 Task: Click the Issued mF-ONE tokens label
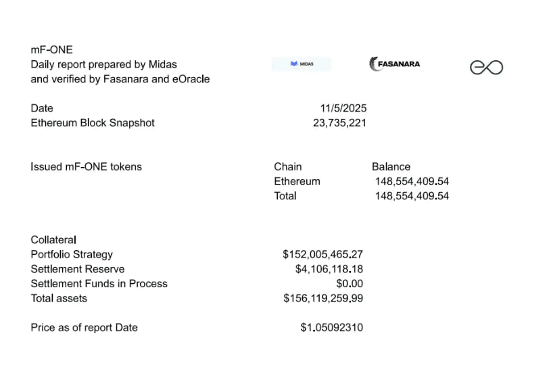pos(86,167)
